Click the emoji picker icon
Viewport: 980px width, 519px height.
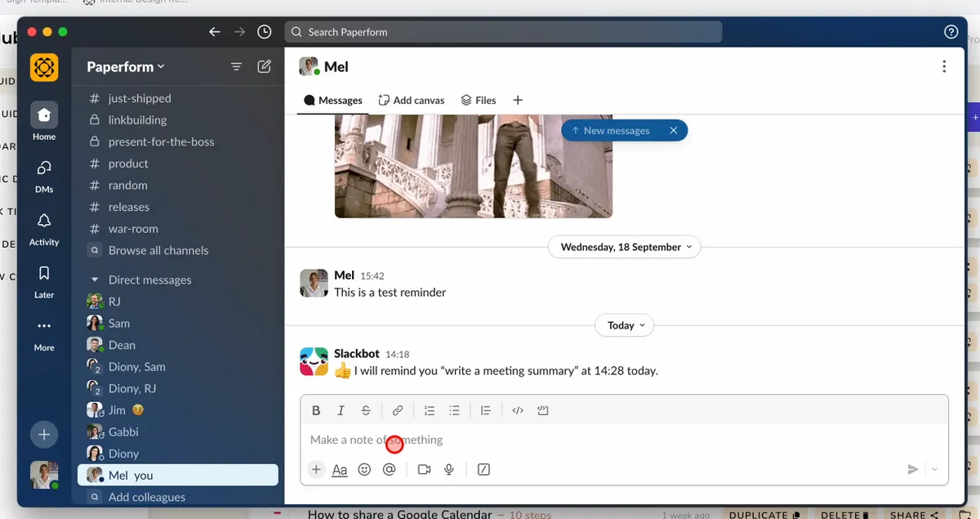[365, 469]
